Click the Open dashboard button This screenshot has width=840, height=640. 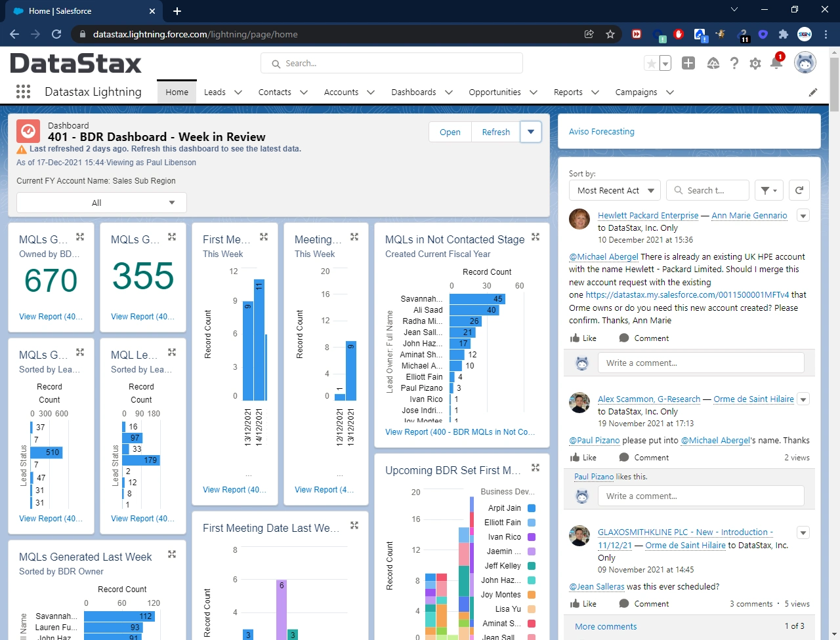450,132
